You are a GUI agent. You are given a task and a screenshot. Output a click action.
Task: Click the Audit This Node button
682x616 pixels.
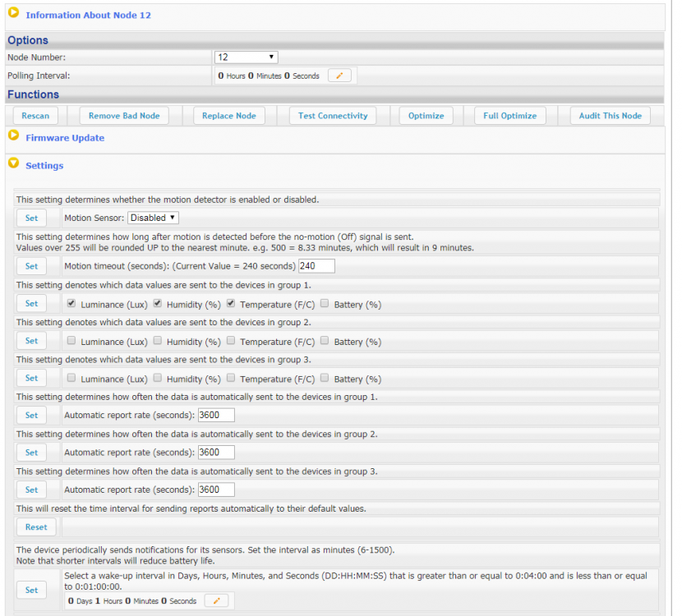(610, 116)
